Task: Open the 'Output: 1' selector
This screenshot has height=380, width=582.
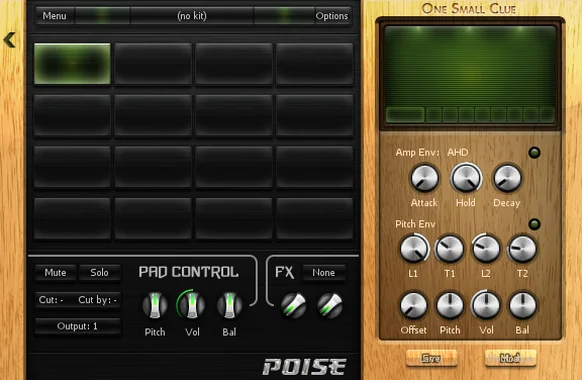Action: pos(78,326)
